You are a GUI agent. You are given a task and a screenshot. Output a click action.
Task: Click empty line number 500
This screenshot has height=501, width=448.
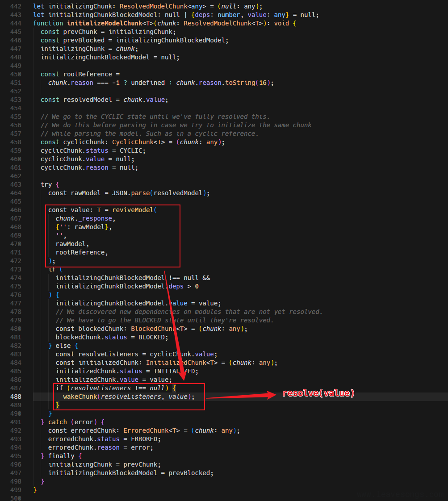[x=15, y=498]
